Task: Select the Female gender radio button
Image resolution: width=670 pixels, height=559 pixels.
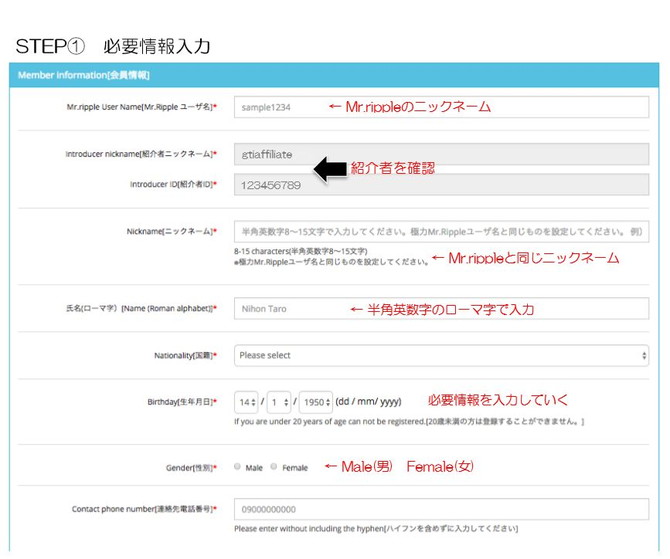Action: pyautogui.click(x=274, y=466)
